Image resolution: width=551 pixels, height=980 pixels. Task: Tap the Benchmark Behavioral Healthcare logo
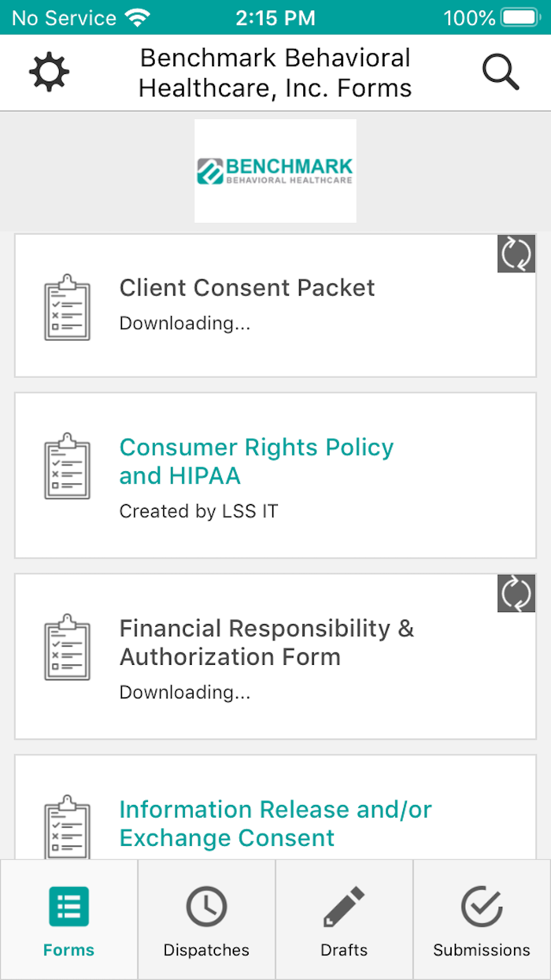[x=275, y=170]
